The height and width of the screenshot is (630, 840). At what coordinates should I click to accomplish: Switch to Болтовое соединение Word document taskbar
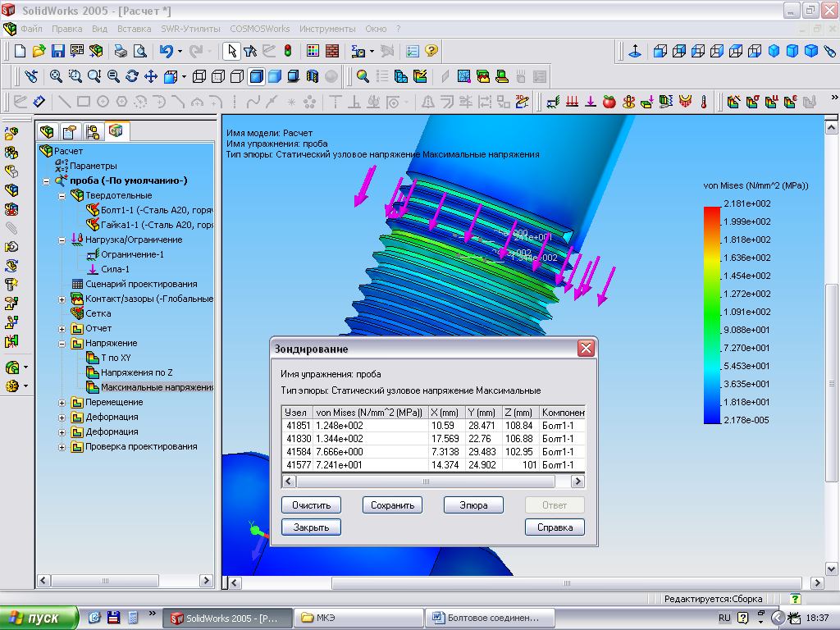pos(490,618)
